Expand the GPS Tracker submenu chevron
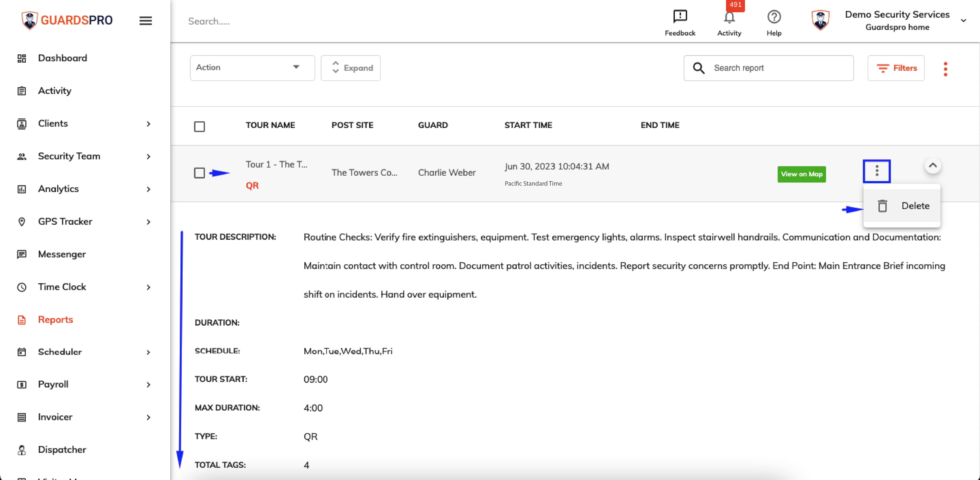Viewport: 980px width, 480px height. coord(148,222)
